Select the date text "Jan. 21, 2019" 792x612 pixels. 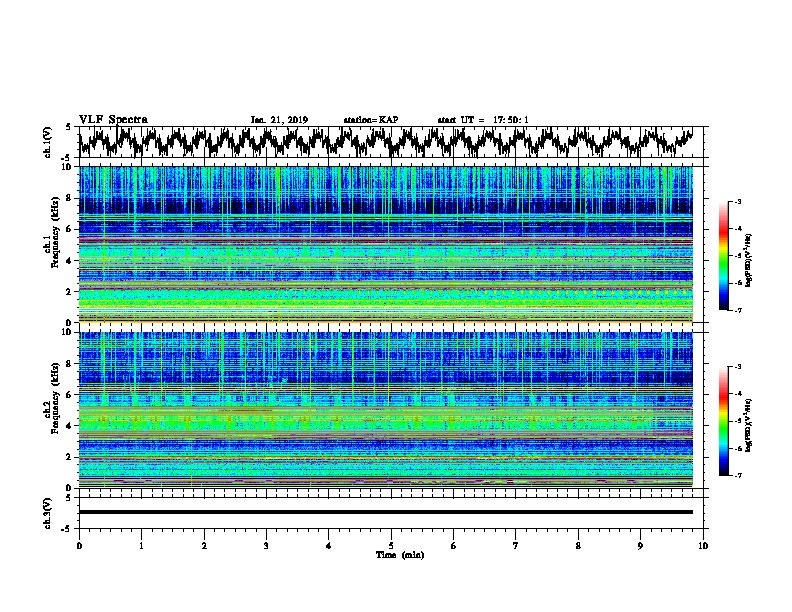click(279, 120)
